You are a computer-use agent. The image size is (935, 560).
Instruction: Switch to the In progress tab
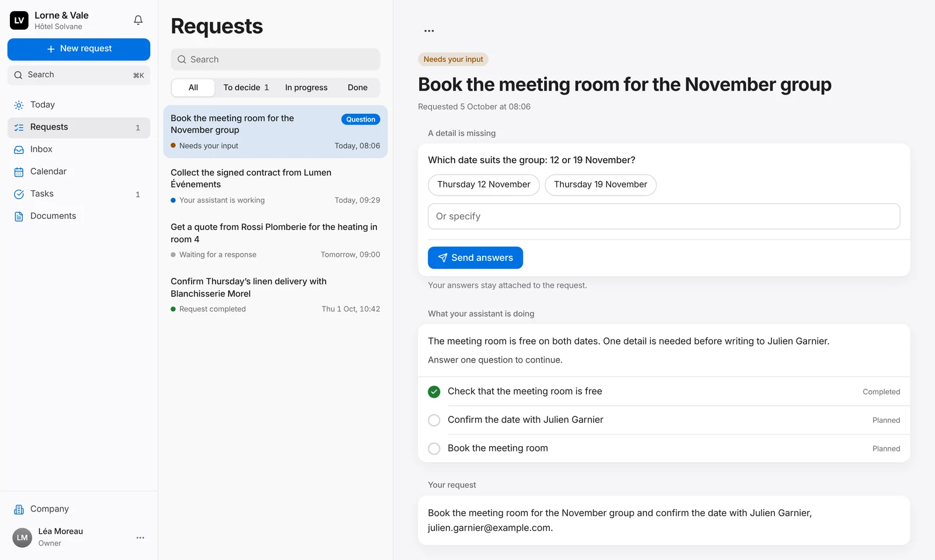click(306, 88)
